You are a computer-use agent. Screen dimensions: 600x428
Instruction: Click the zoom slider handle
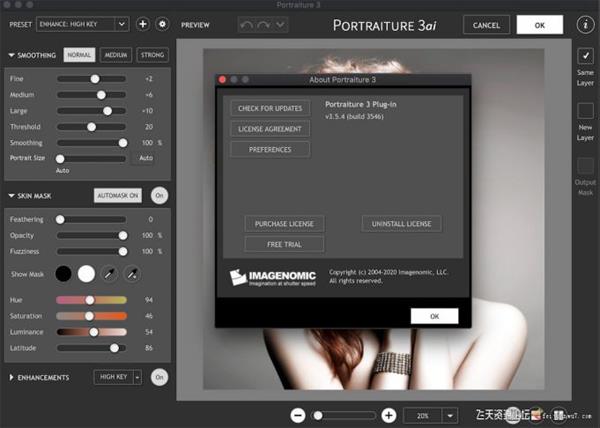coord(318,415)
